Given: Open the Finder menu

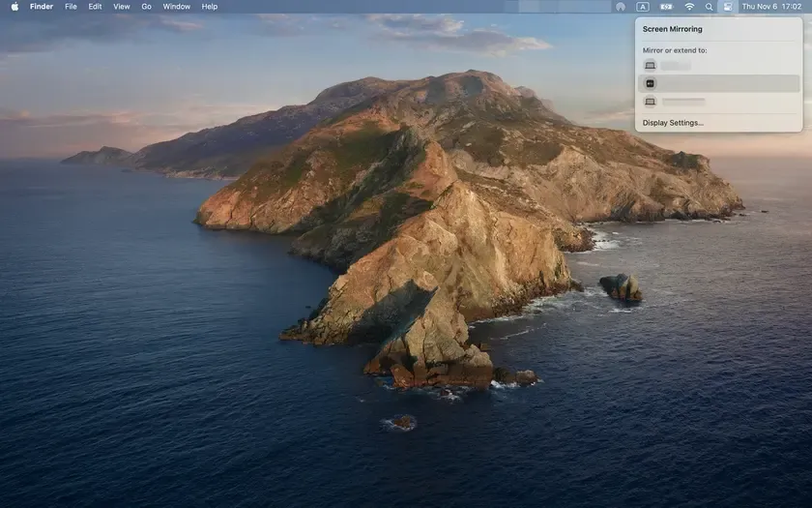Looking at the screenshot, I should pyautogui.click(x=42, y=7).
